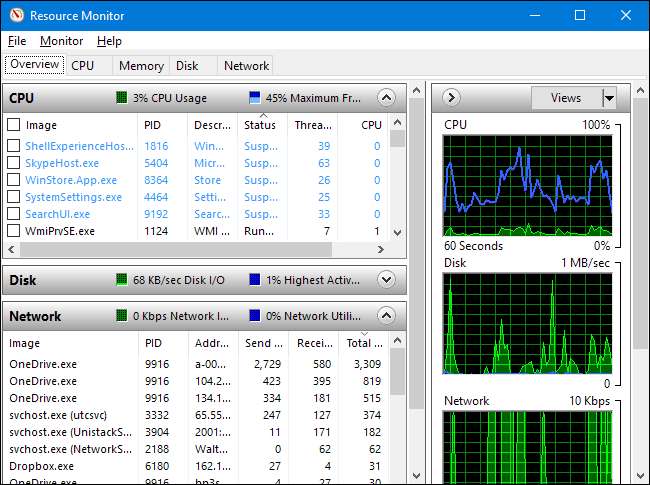Hide the graphs pane with arrow button
The height and width of the screenshot is (485, 650).
click(x=450, y=98)
